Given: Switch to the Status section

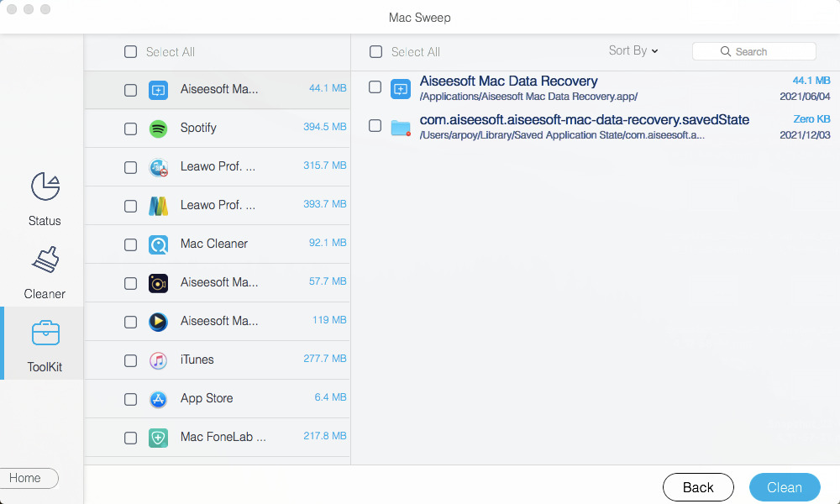Looking at the screenshot, I should [45, 199].
